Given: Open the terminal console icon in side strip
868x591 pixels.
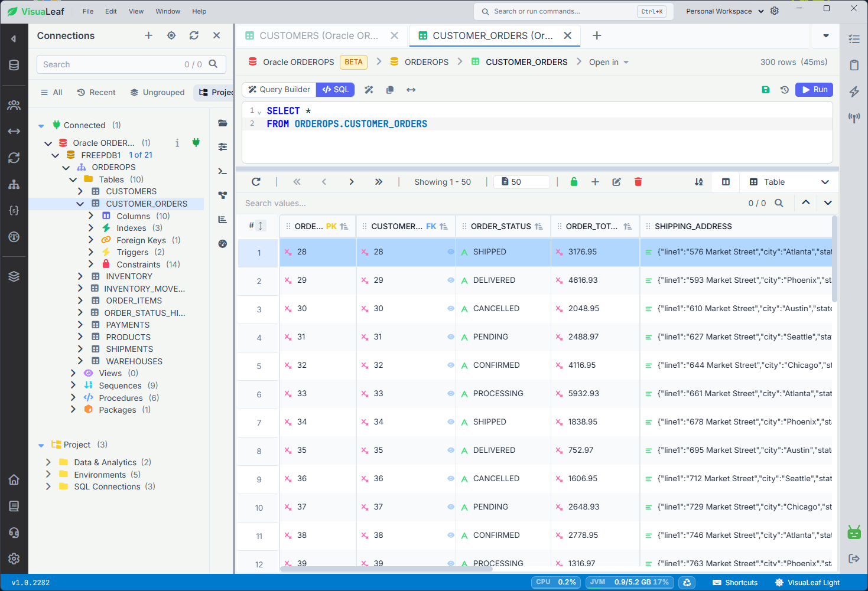Looking at the screenshot, I should [x=223, y=171].
